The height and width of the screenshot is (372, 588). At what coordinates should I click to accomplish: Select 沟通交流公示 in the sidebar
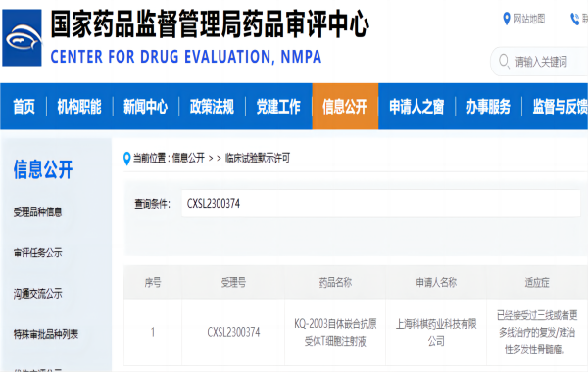(x=37, y=294)
